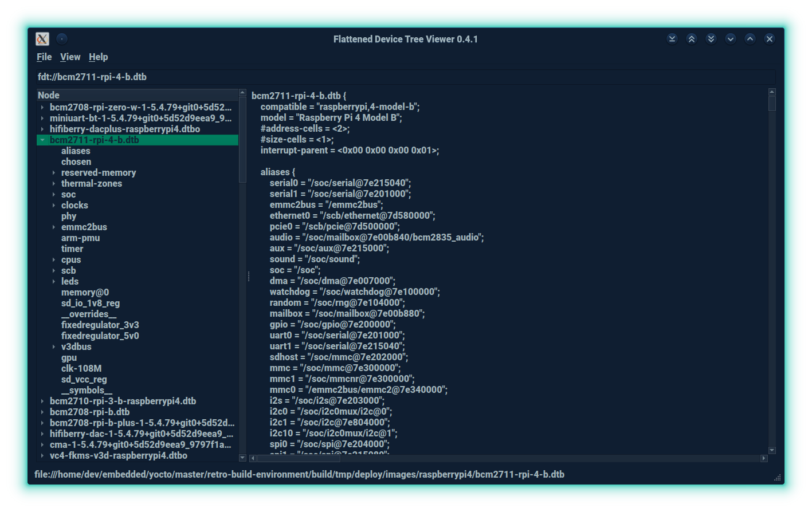The height and width of the screenshot is (512, 812).
Task: Expand the bcm2708-rpi-b-plus tree node
Action: tap(42, 423)
